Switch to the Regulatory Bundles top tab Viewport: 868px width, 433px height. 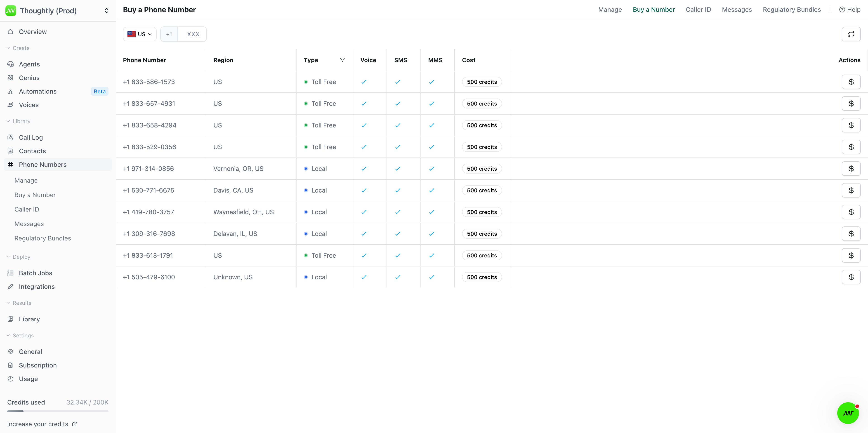pos(792,9)
